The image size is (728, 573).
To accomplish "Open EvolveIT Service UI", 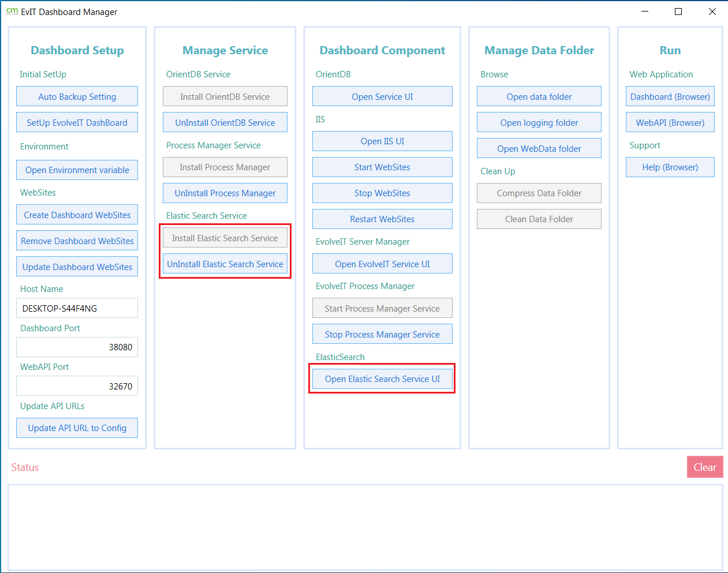I will pyautogui.click(x=382, y=264).
